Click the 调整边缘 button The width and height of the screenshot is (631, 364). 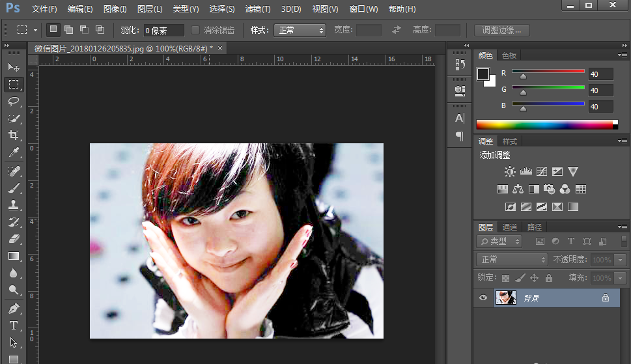[501, 30]
